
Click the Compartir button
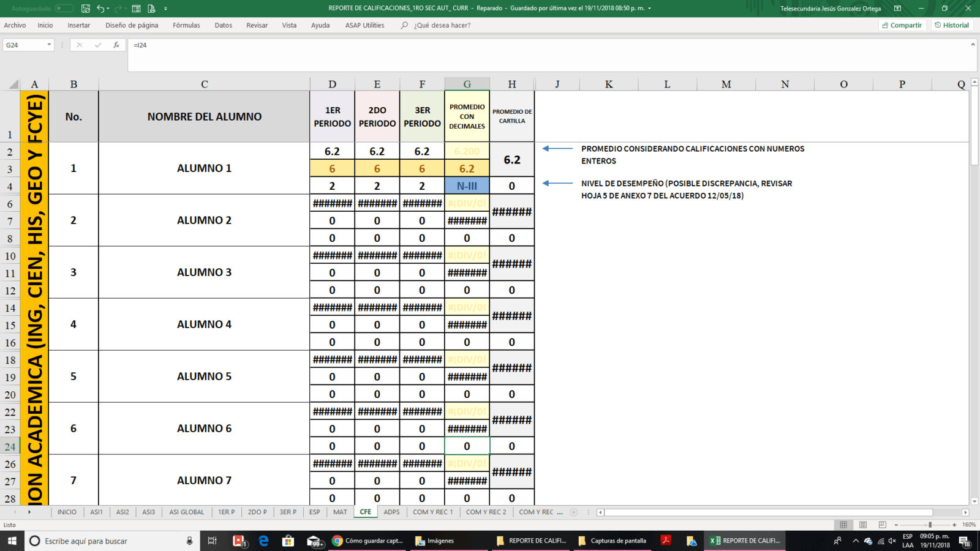click(902, 25)
